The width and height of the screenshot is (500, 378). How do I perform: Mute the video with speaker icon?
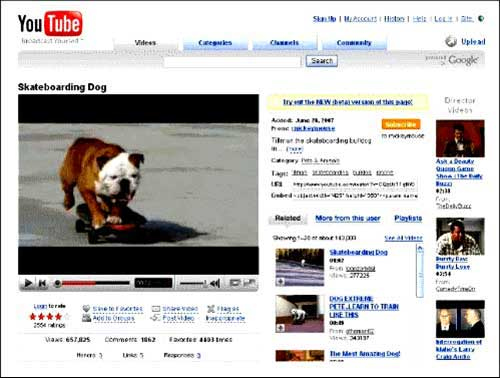point(215,283)
